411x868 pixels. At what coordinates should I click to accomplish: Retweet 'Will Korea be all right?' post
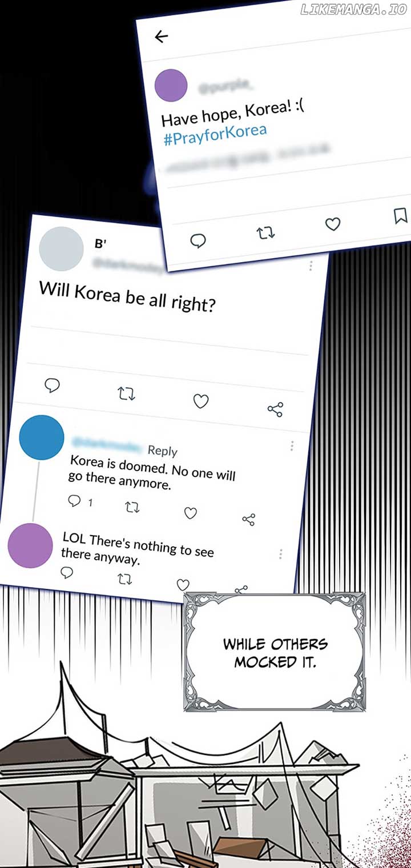point(126,393)
